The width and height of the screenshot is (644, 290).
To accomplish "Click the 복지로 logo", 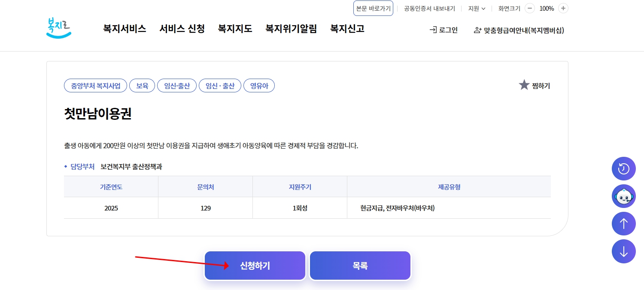I will (x=58, y=27).
